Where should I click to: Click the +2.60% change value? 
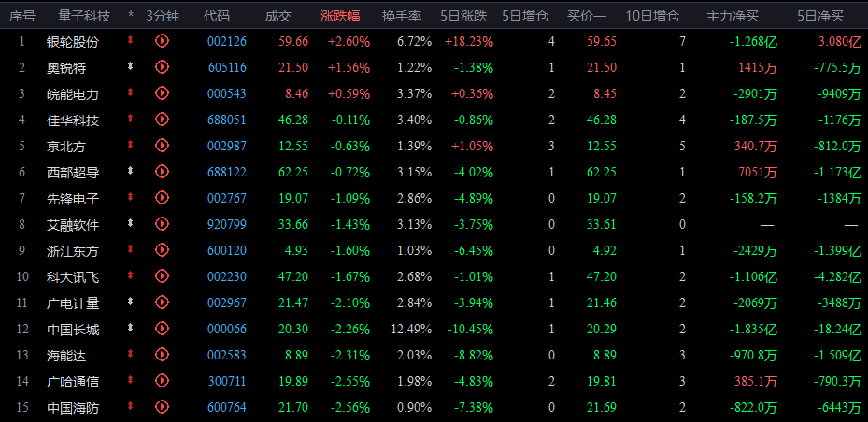[x=349, y=41]
